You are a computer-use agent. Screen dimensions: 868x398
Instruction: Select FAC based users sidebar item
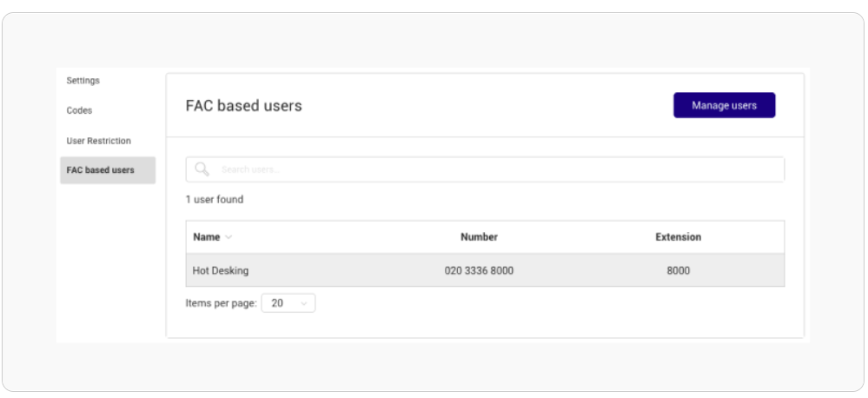coord(108,170)
